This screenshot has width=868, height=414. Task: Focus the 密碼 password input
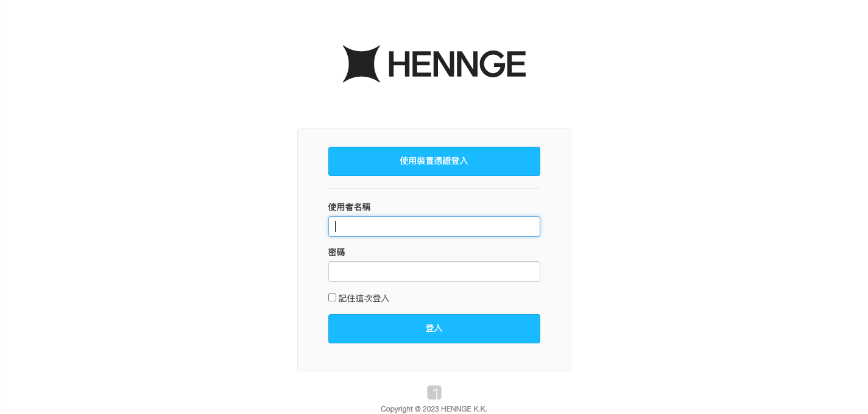point(434,272)
